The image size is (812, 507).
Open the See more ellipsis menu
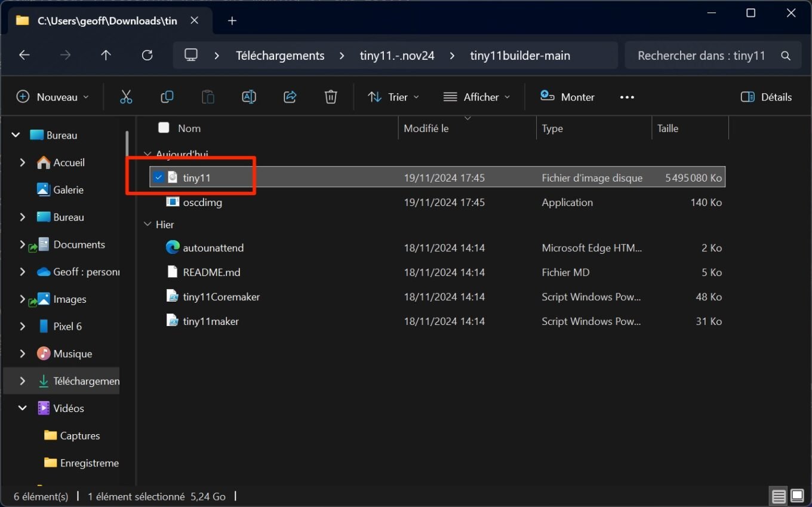click(x=627, y=97)
